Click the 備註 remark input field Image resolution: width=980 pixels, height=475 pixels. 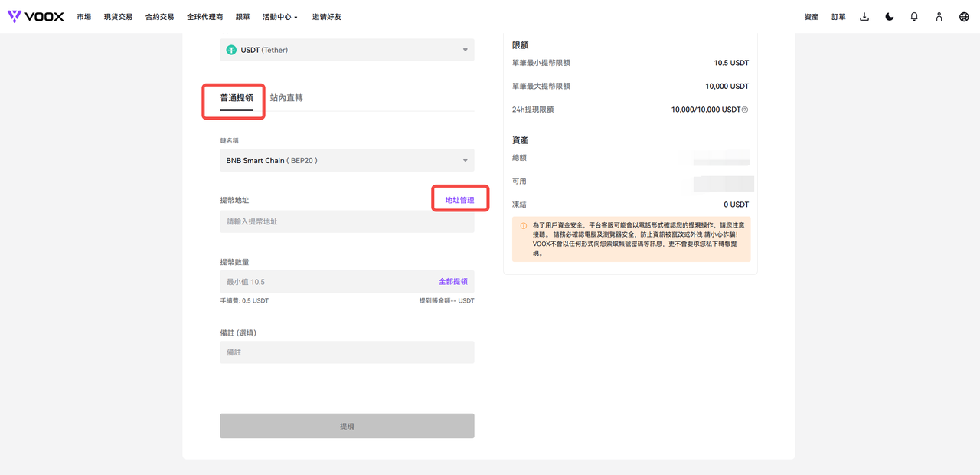tap(347, 352)
